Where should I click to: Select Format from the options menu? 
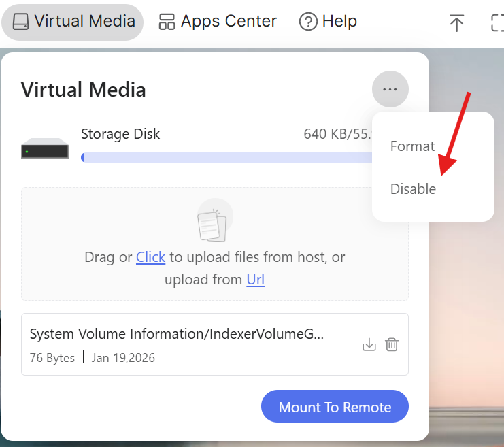click(412, 146)
